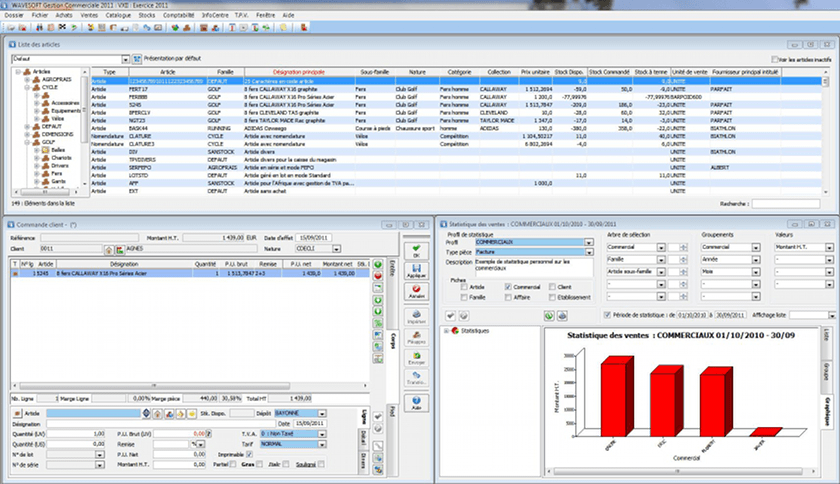Click the presentation icon beside Défaut combo
This screenshot has height=484, width=840.
[x=137, y=59]
